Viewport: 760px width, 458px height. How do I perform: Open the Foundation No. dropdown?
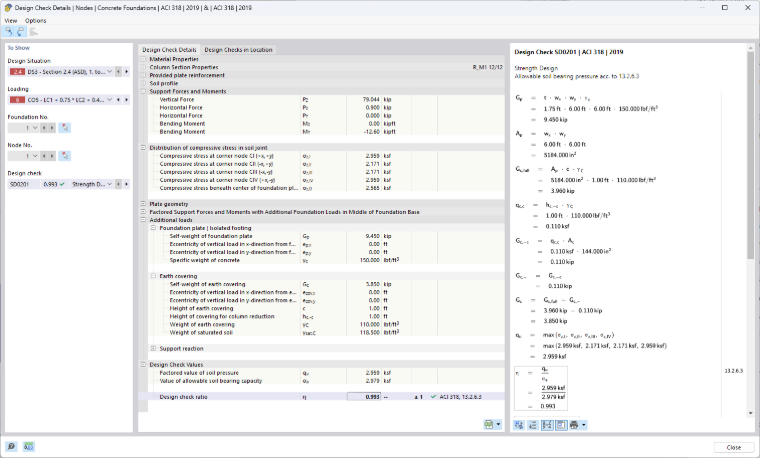point(35,128)
